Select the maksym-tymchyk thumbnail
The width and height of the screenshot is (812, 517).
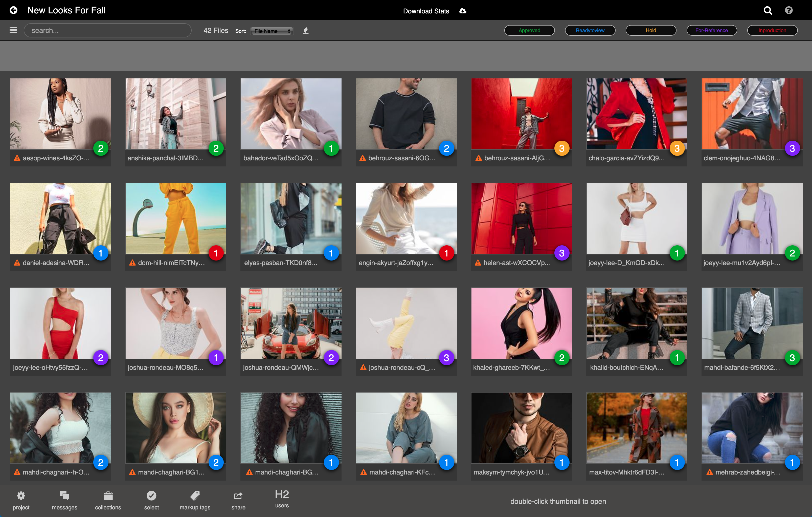click(521, 427)
